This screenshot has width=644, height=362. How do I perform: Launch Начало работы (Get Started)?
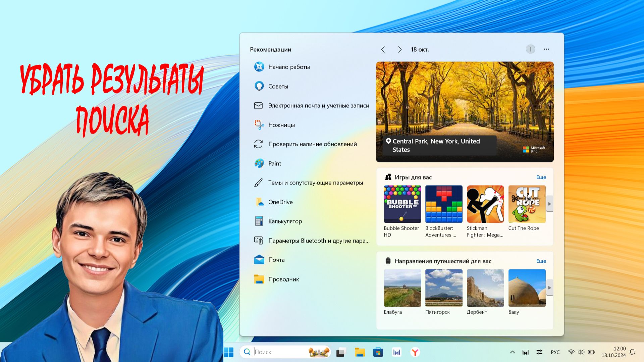[x=289, y=67]
